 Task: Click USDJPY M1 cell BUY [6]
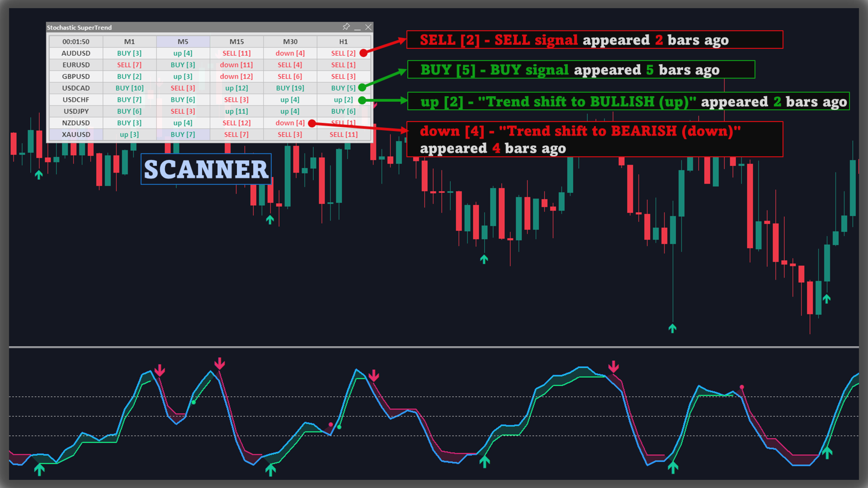(130, 111)
